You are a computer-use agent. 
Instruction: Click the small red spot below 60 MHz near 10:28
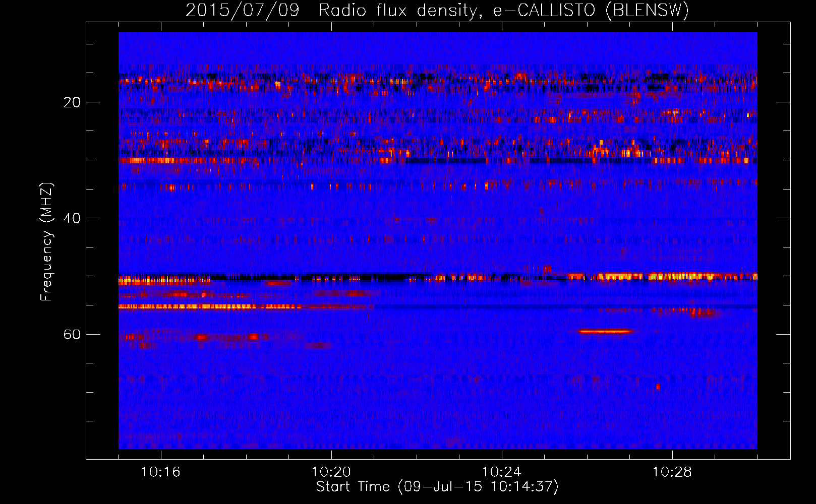click(x=658, y=387)
